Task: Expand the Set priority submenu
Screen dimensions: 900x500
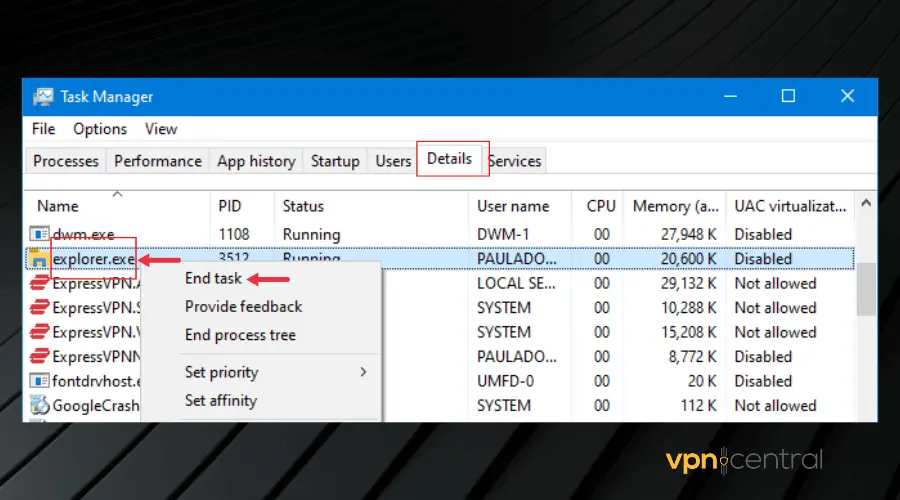Action: pos(276,372)
